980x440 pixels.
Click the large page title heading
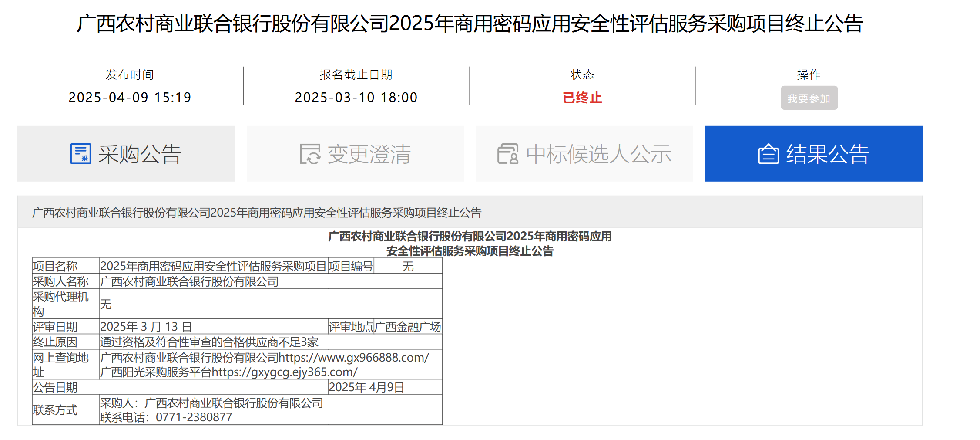point(470,24)
